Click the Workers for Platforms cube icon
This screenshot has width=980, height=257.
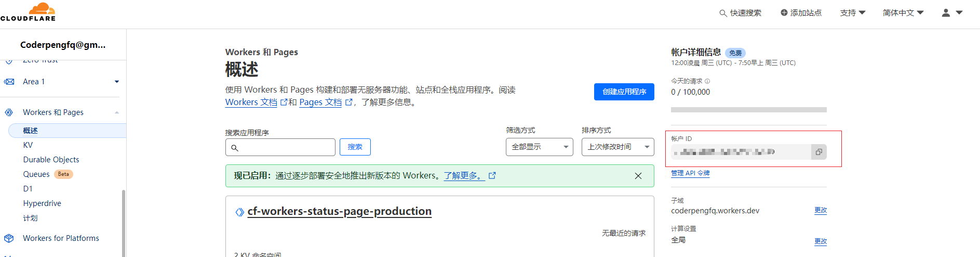9,238
